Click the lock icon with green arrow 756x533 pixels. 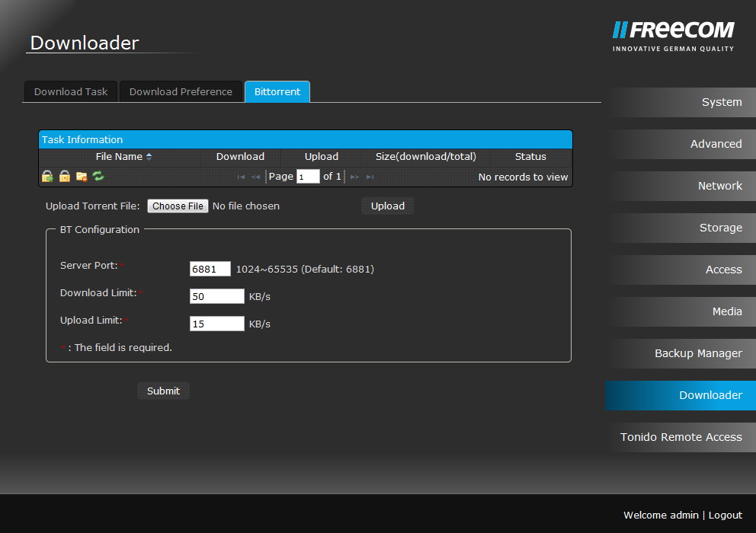click(x=47, y=177)
